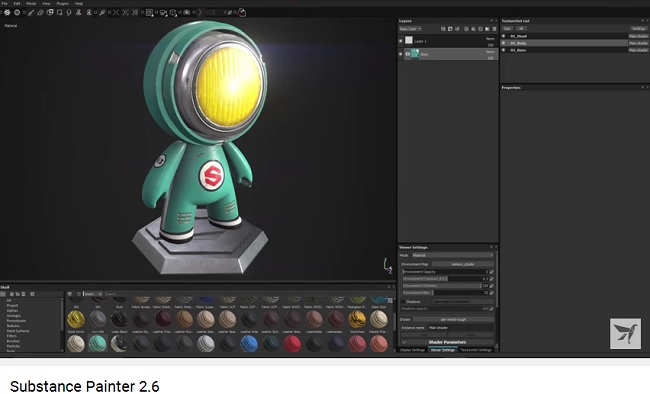
Task: Select the material picker eyedropper tool
Action: (102, 12)
